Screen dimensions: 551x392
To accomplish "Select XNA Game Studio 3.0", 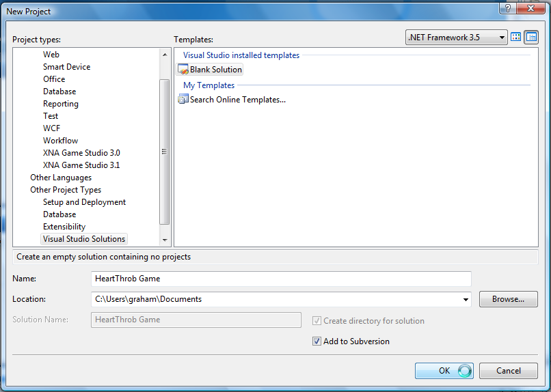I will tap(81, 153).
